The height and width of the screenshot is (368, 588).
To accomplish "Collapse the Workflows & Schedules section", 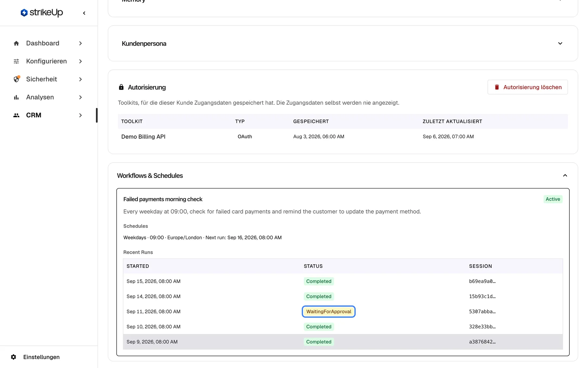I will pyautogui.click(x=565, y=176).
